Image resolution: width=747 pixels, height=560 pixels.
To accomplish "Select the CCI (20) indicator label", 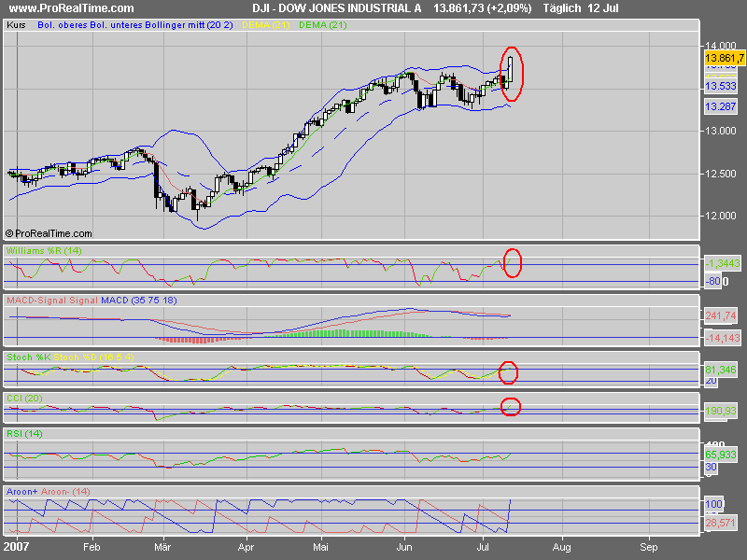I will pyautogui.click(x=24, y=399).
